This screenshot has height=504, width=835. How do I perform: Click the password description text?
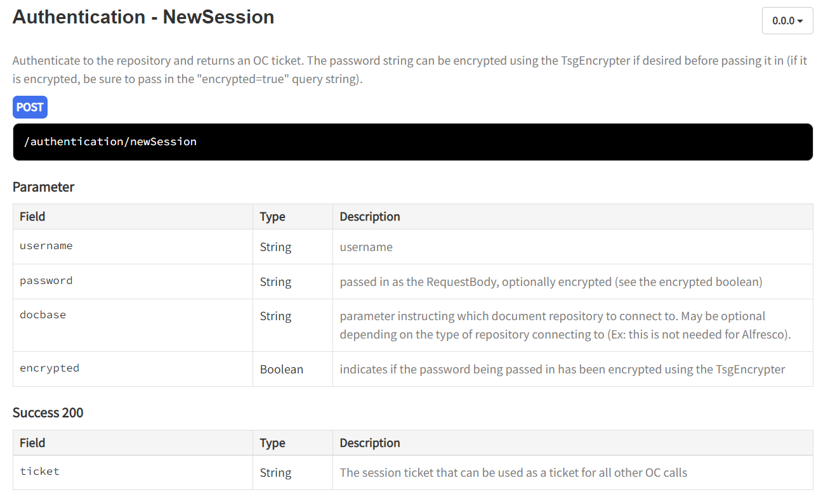tap(550, 281)
